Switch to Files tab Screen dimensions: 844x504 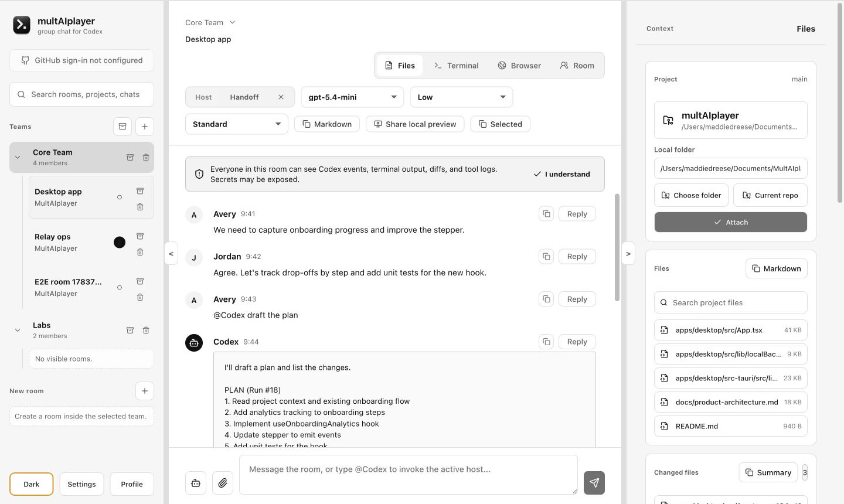coord(400,66)
